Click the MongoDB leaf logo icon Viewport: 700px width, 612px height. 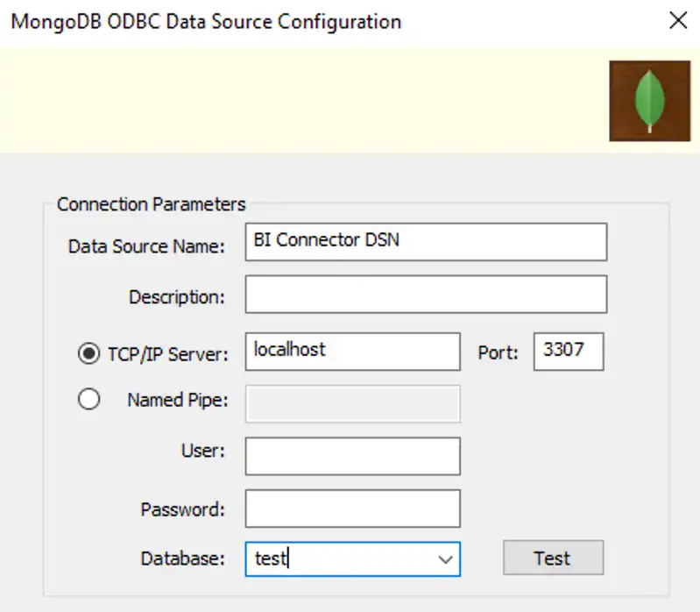coord(649,101)
